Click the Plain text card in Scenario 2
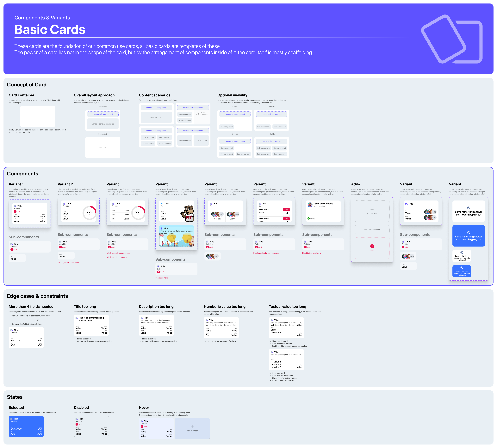The image size is (497, 448). 103,147
